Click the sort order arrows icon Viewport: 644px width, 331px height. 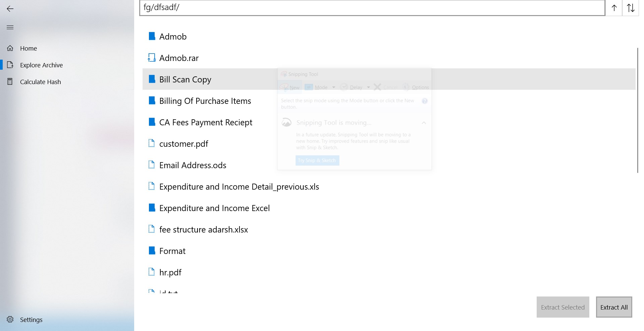coord(631,8)
